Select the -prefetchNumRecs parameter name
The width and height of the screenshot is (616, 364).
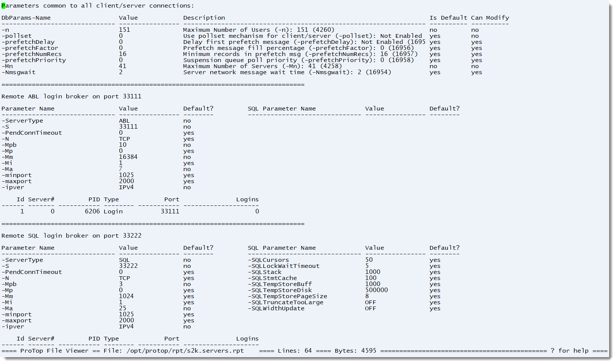31,54
